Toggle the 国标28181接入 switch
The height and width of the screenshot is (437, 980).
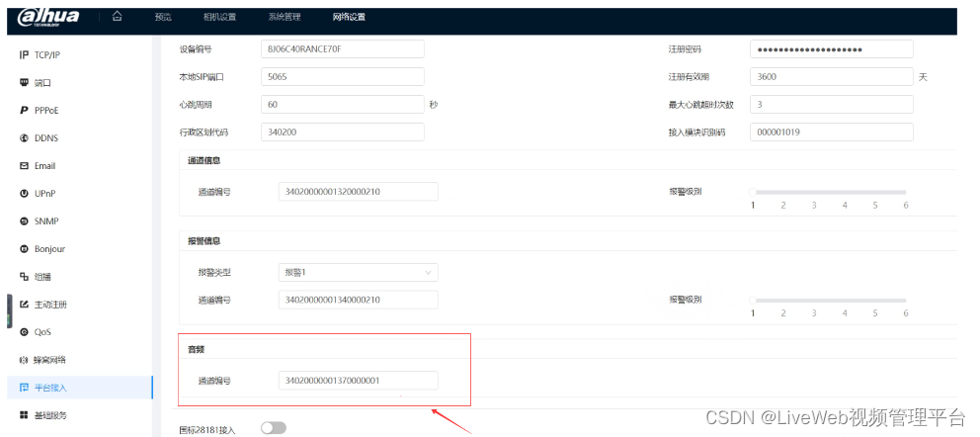point(274,428)
